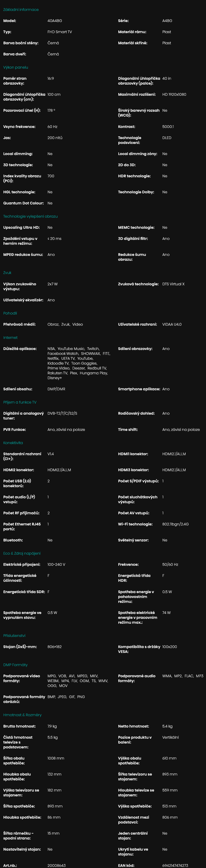This screenshot has width=206, height=868.
Task: Select the Příslušenství section heading
Action: 14,636
